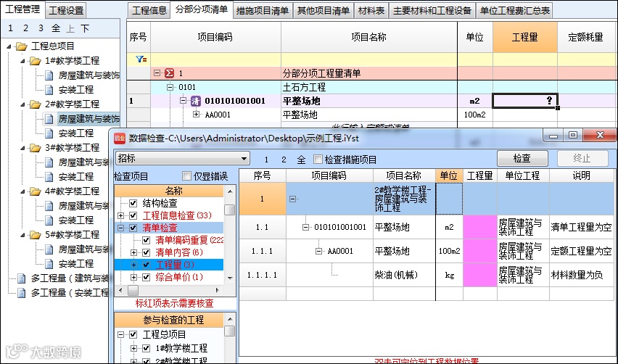The width and height of the screenshot is (618, 364).
Task: Open the 措施项目清单 tab
Action: (263, 11)
